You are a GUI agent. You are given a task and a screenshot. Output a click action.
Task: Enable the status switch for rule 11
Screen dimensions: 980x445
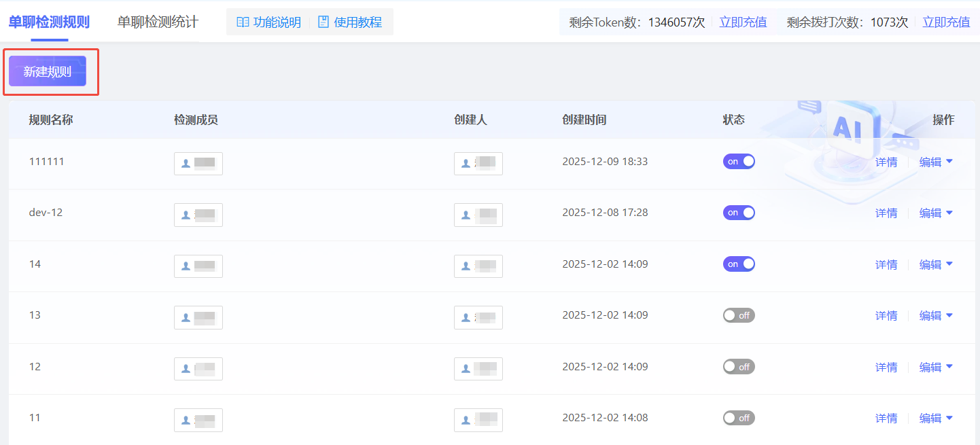tap(739, 418)
